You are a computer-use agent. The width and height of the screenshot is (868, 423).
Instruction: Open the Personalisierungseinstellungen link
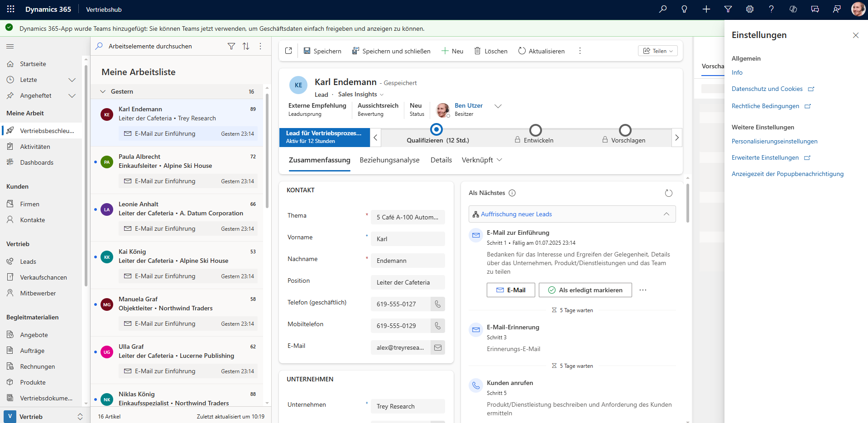pos(774,141)
